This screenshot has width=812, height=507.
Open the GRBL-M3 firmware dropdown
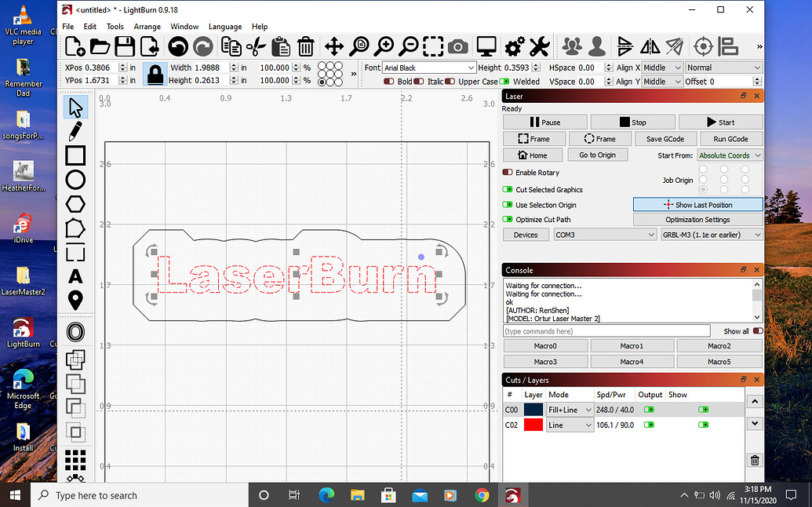click(x=711, y=235)
